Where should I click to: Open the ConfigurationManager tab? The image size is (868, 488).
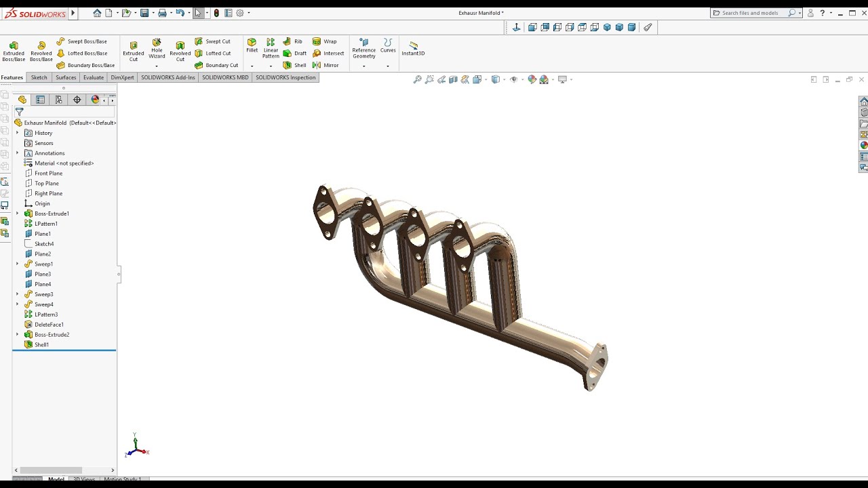(x=59, y=100)
